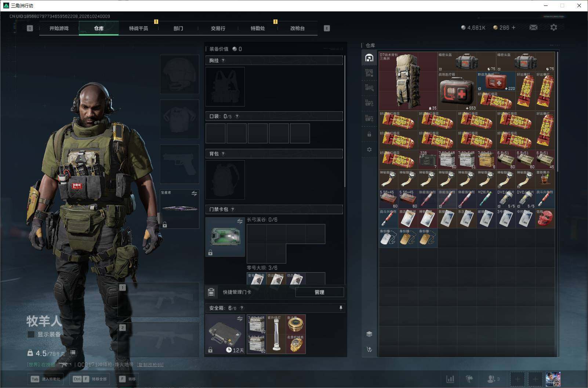Click the stacked layers sort icon

coord(369,334)
